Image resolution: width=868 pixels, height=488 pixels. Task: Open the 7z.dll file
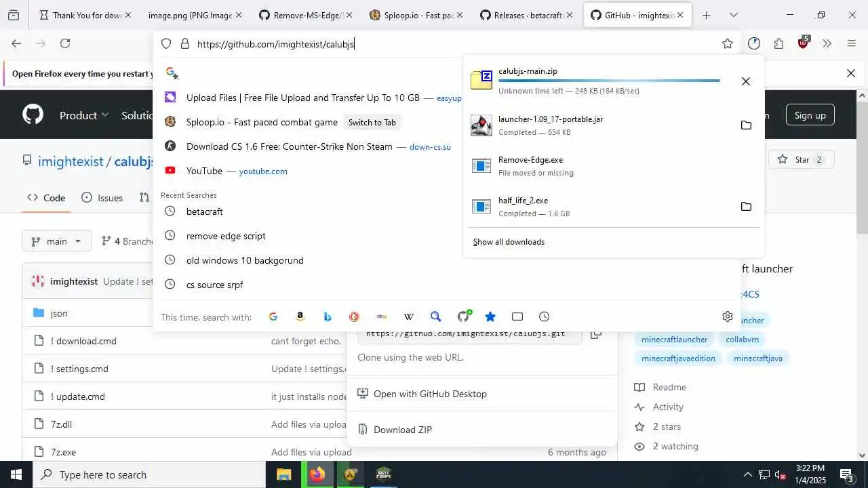point(61,424)
